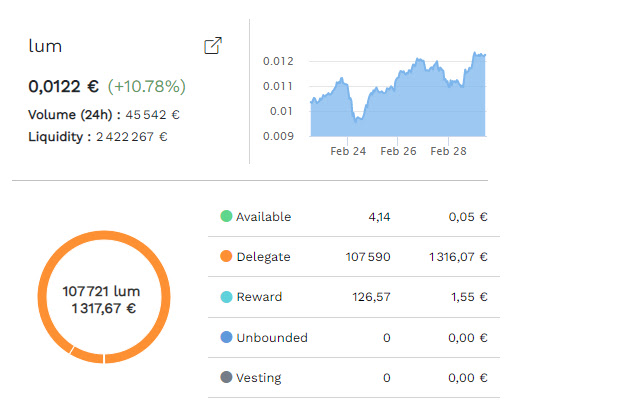Click the Feb 28 chart axis label
The height and width of the screenshot is (400, 640).
tap(448, 151)
